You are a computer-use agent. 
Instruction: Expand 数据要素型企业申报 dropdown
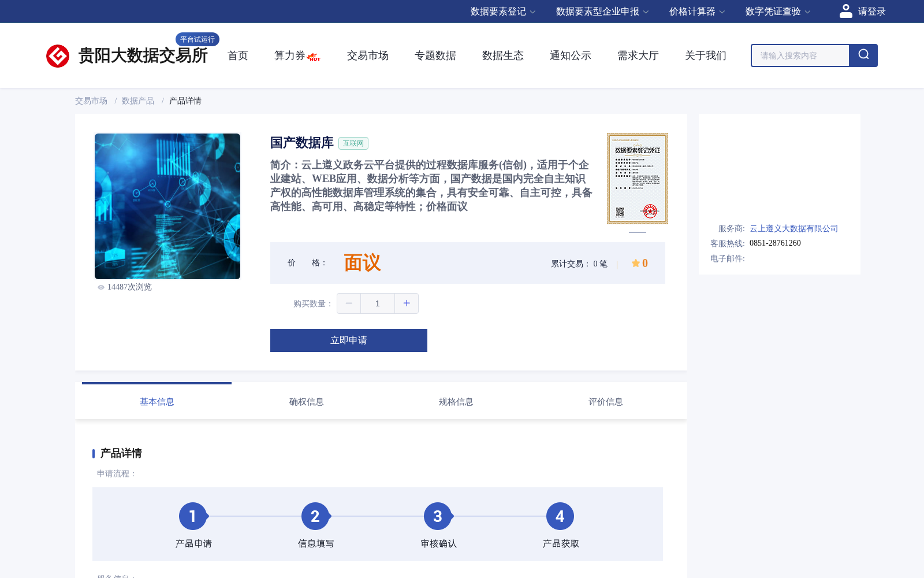602,12
